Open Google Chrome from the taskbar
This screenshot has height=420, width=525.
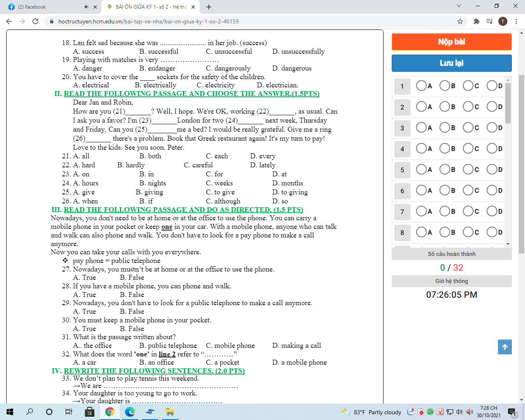110,412
